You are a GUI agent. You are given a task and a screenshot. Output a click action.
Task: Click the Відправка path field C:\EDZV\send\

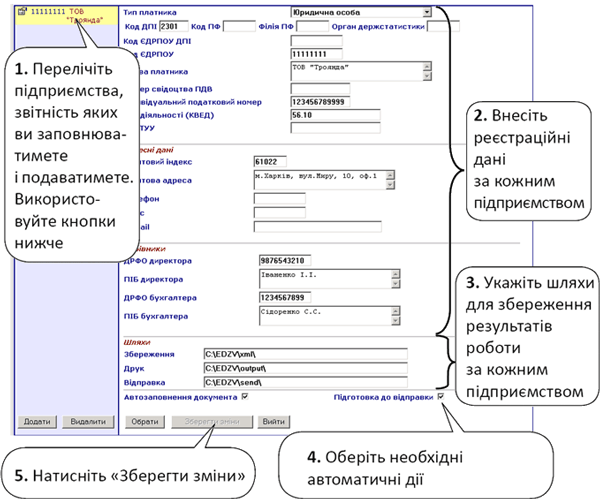coord(305,382)
